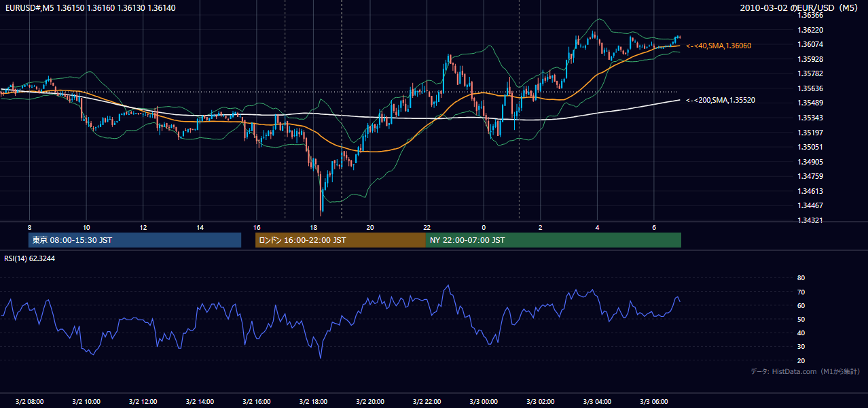This screenshot has height=408, width=868.
Task: Click hour 20 on the chart time axis
Action: pyautogui.click(x=370, y=227)
